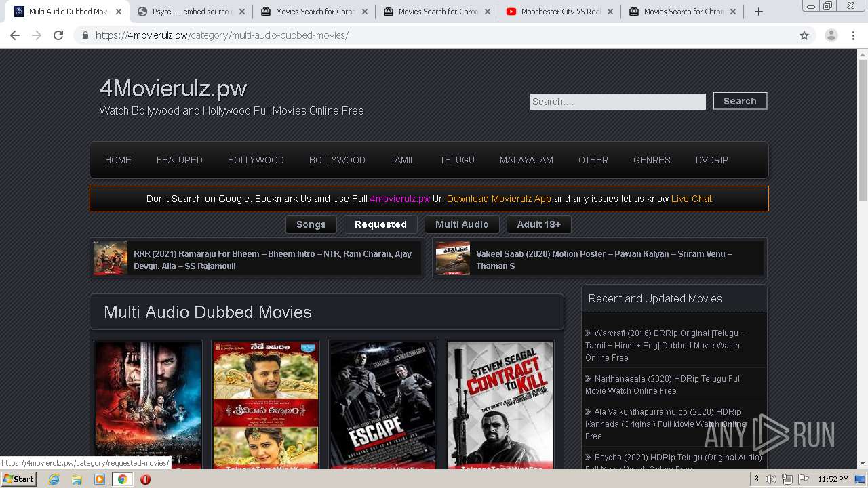This screenshot has height=488, width=868.
Task: Open RRR Ramaraju For Bheem link
Action: pos(273,260)
